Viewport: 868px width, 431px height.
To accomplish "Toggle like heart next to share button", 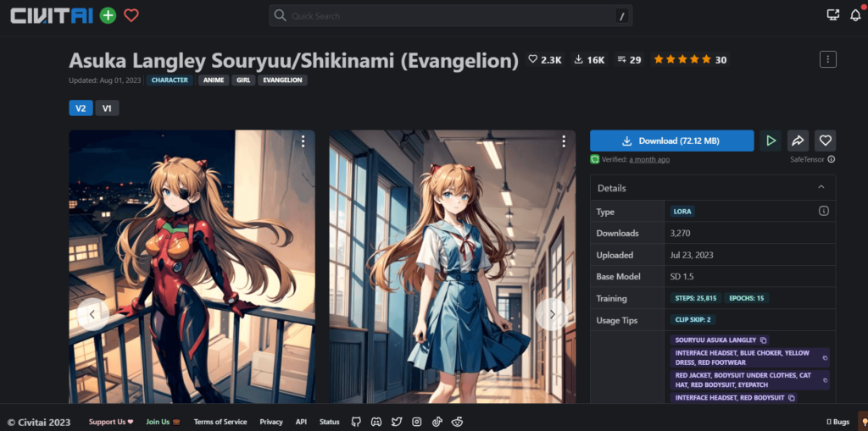I will [x=825, y=141].
